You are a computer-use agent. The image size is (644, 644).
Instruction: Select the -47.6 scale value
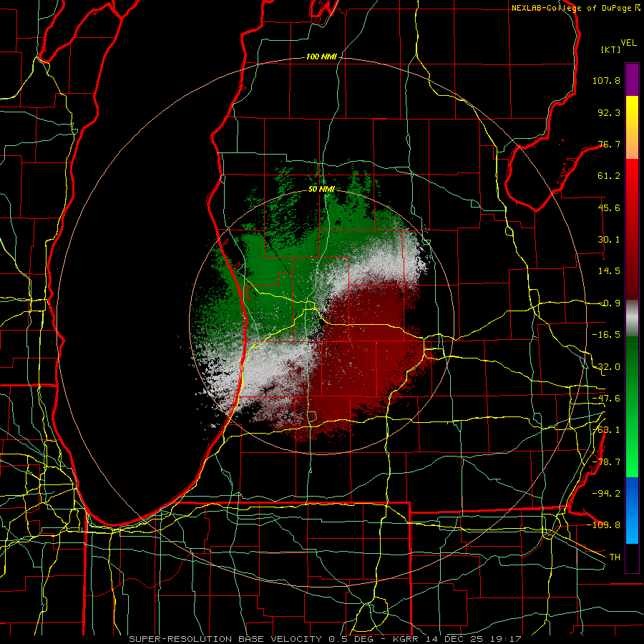pos(606,399)
